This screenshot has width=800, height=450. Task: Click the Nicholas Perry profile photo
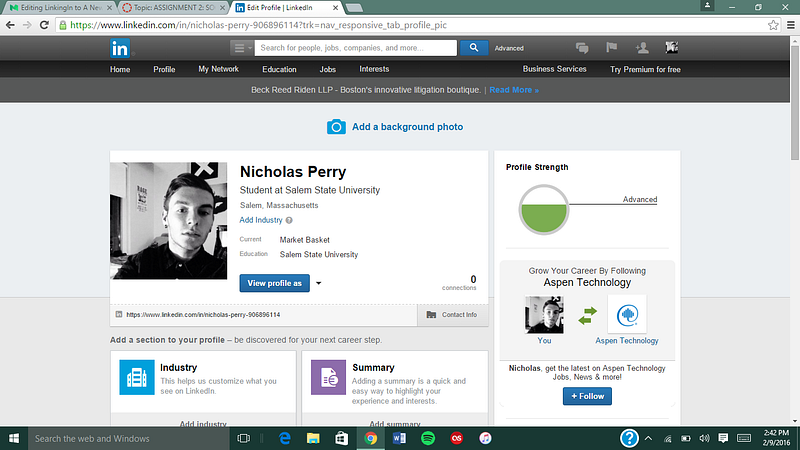pos(168,220)
